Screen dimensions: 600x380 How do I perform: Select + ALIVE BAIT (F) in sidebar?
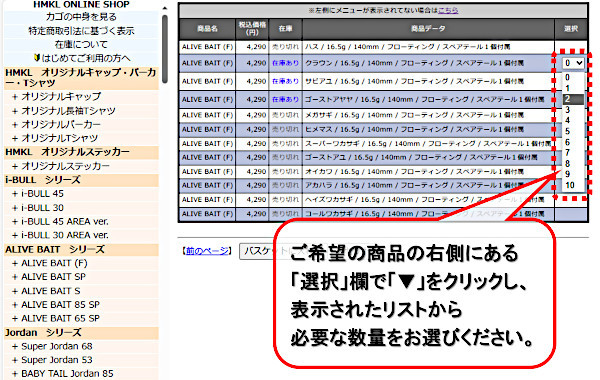[50, 263]
